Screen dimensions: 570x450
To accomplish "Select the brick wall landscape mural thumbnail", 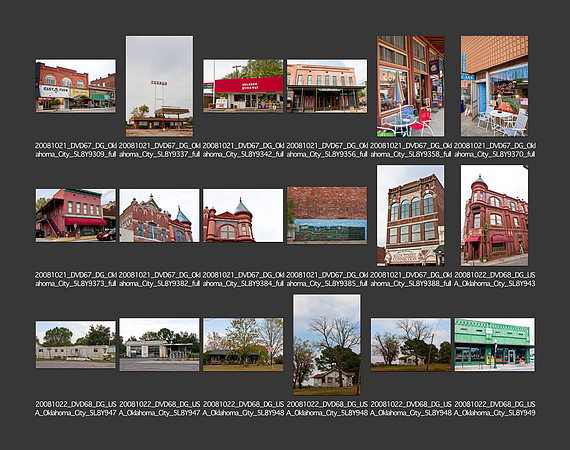I will point(327,215).
